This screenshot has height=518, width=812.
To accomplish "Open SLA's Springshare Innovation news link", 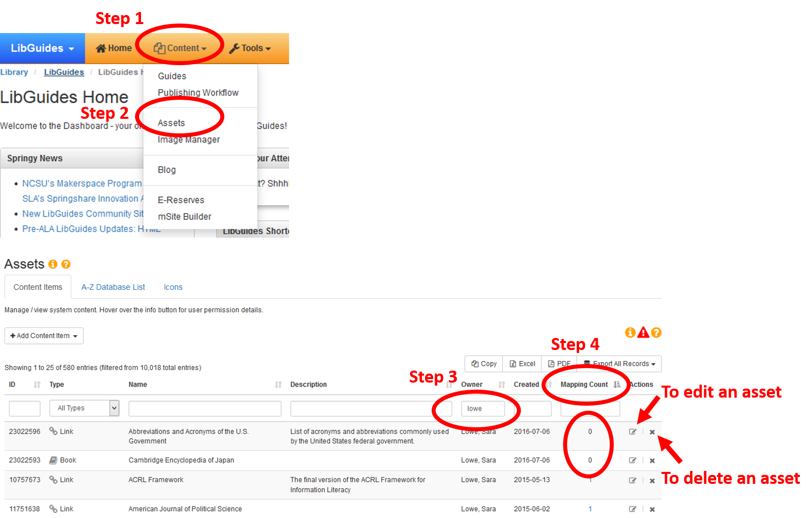I will pos(83,199).
